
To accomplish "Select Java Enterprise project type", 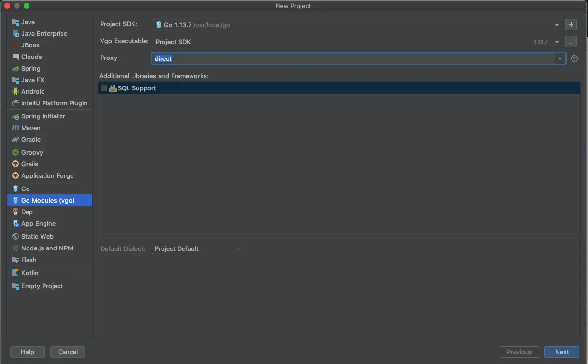I will 49,33.
